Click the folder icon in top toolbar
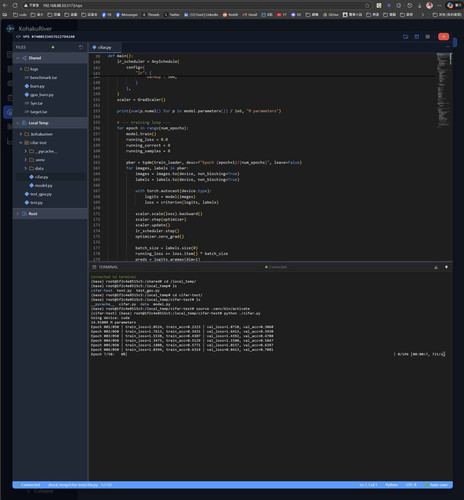 click(x=405, y=37)
